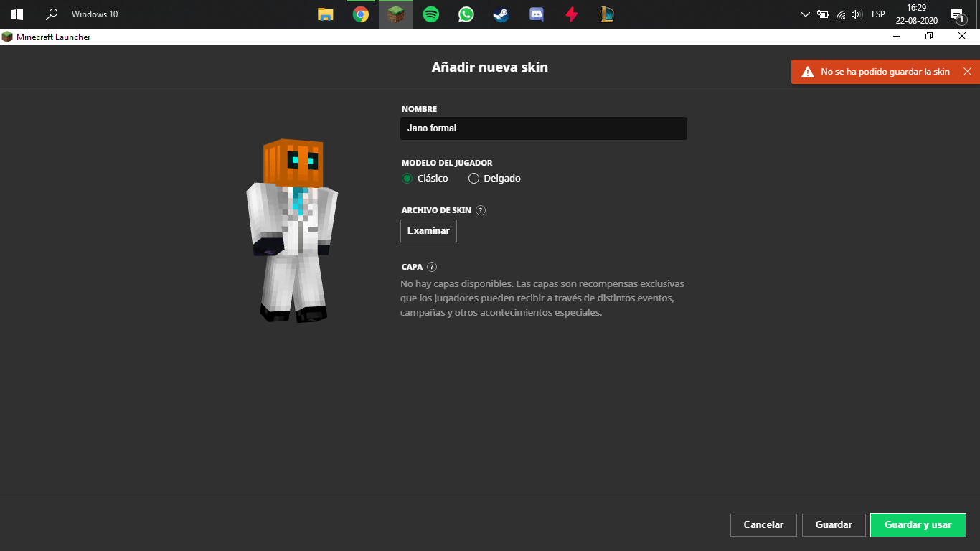Click Examinar to browse skin file
The height and width of the screenshot is (551, 980).
click(428, 231)
